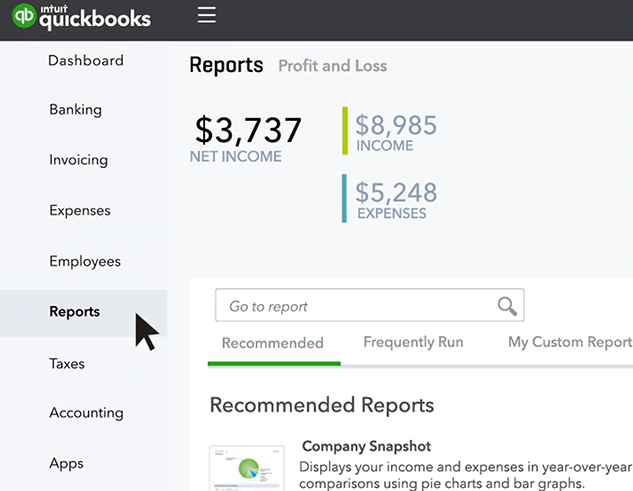Viewport: 633px width, 491px height.
Task: Select Employees in the sidebar
Action: click(85, 261)
